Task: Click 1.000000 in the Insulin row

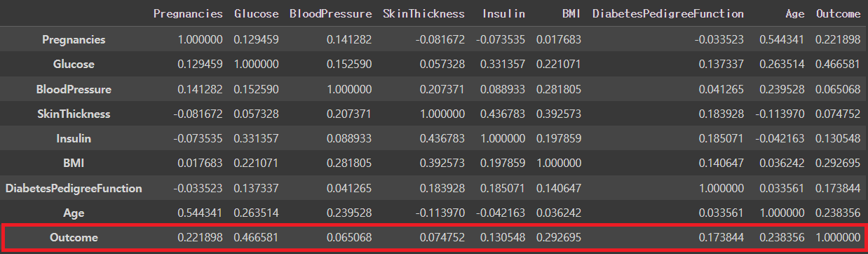Action: click(503, 139)
